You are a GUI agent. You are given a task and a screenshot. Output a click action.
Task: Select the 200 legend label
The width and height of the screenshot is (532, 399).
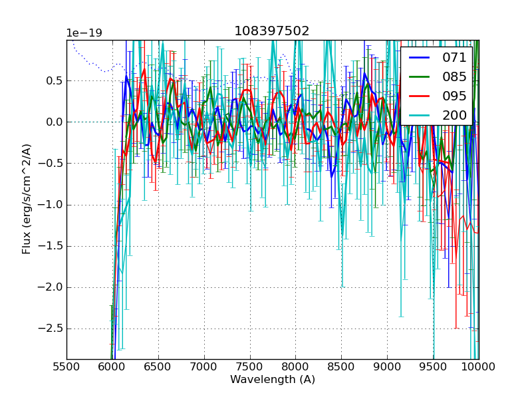(x=454, y=115)
